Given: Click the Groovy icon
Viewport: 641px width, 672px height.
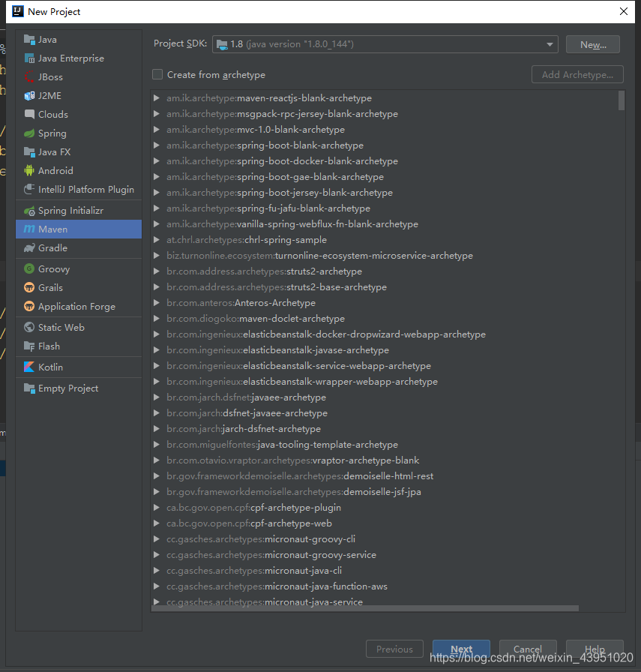Looking at the screenshot, I should pos(29,269).
